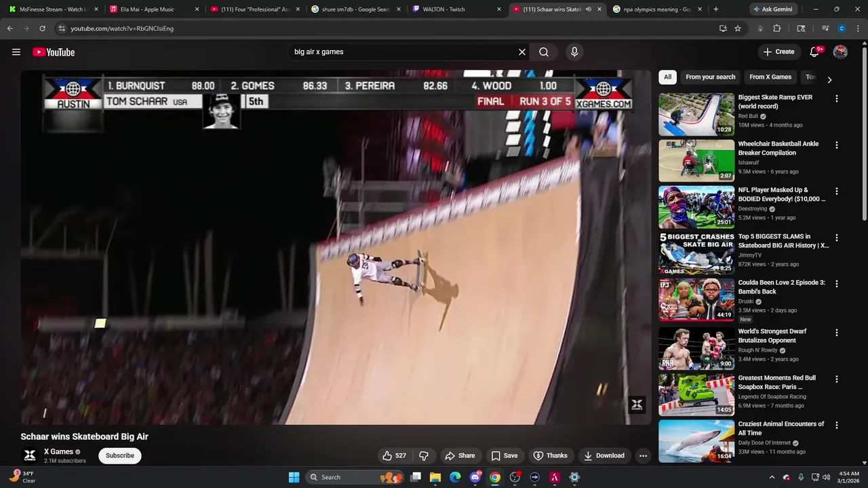Play Biggest Skate Ramp EVER thumbnail
Image resolution: width=868 pixels, height=488 pixels.
point(696,115)
